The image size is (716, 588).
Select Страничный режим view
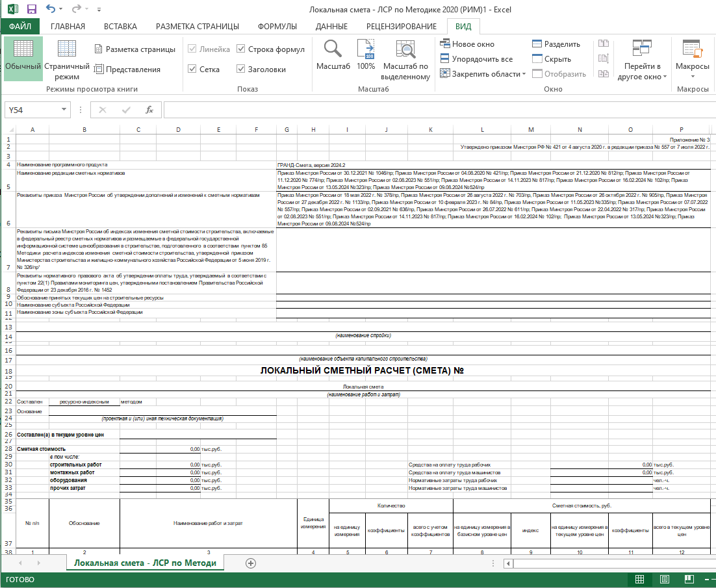(x=67, y=58)
